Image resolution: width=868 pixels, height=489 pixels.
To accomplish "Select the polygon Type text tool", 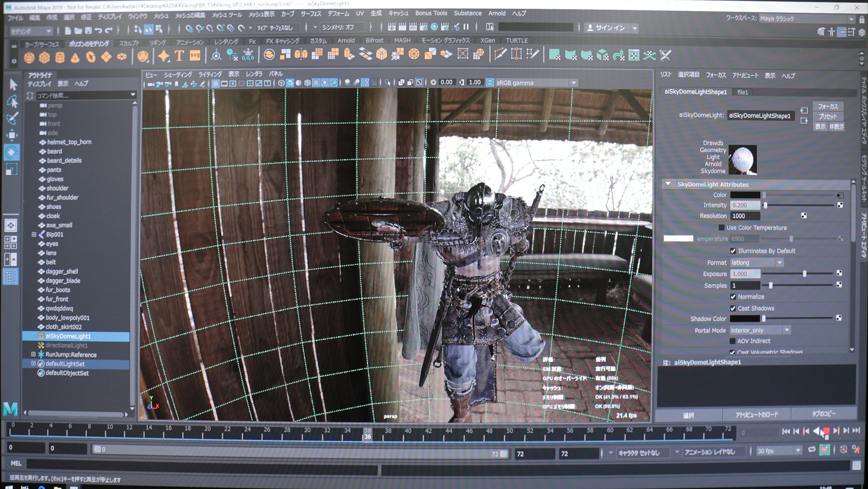I will click(179, 56).
